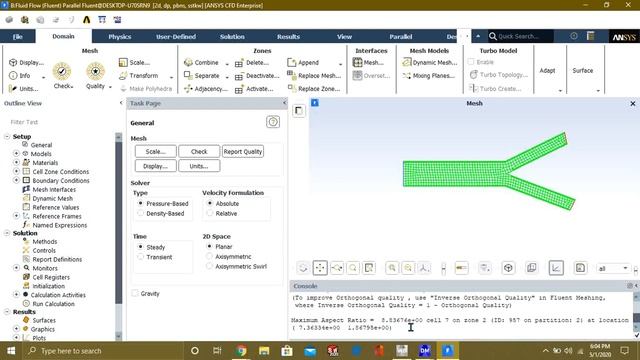Click the Check button in Task Page
The image size is (640, 360).
[199, 151]
